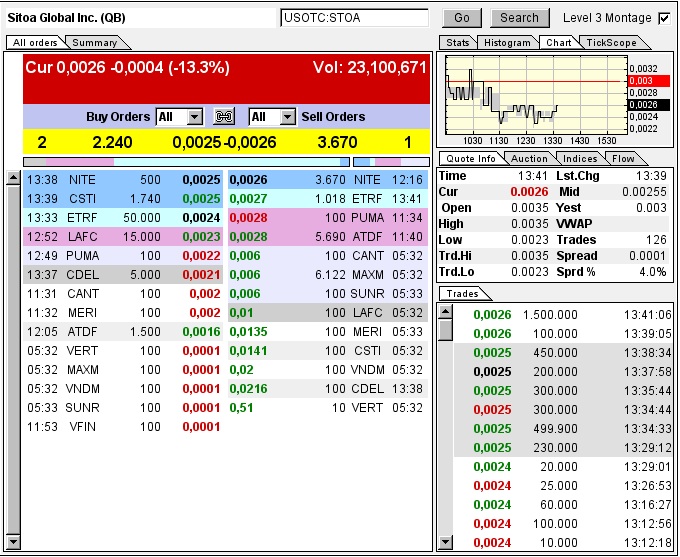680x557 pixels.
Task: Click the Spread value 0.0001
Action: (647, 256)
